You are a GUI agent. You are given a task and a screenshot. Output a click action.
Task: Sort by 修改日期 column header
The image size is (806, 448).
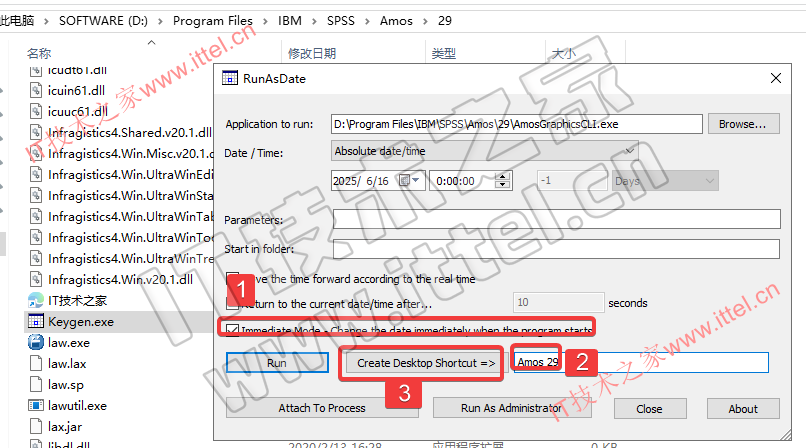point(312,53)
